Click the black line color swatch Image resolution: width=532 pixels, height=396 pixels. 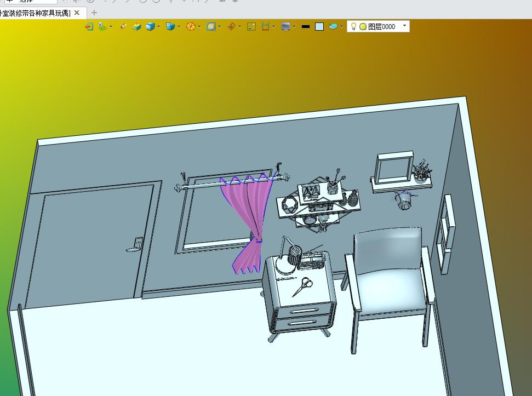click(x=305, y=26)
